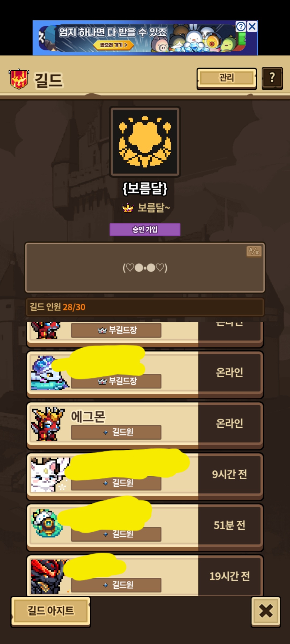290x644 pixels.
Task: Tap the ad info question icon
Action: coord(241,27)
